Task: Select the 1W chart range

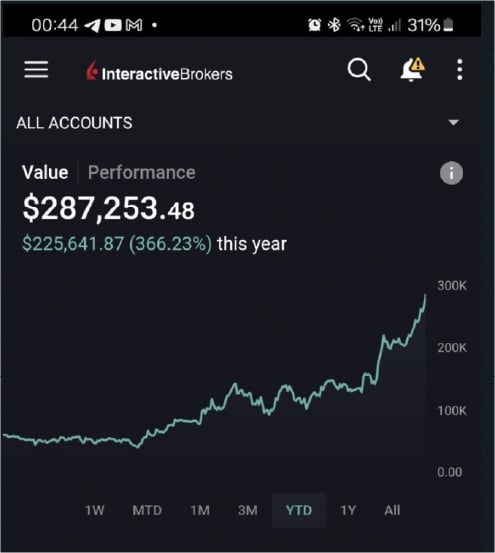Action: (94, 510)
